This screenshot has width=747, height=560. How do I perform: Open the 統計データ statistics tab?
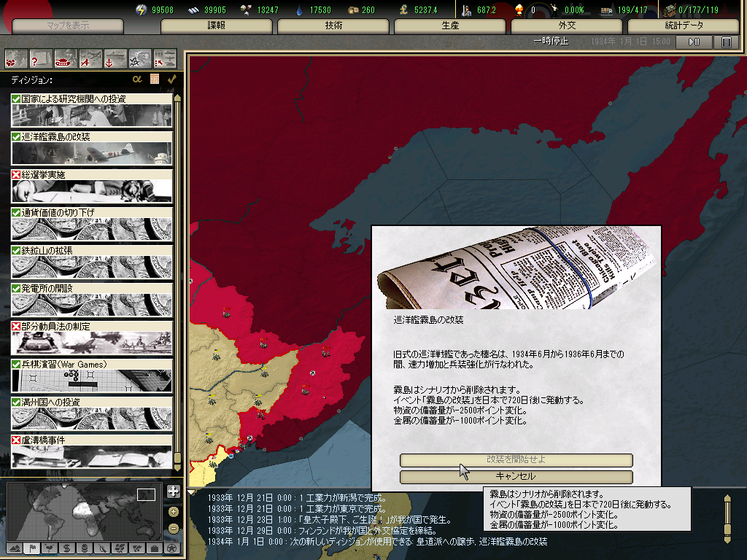[x=684, y=26]
